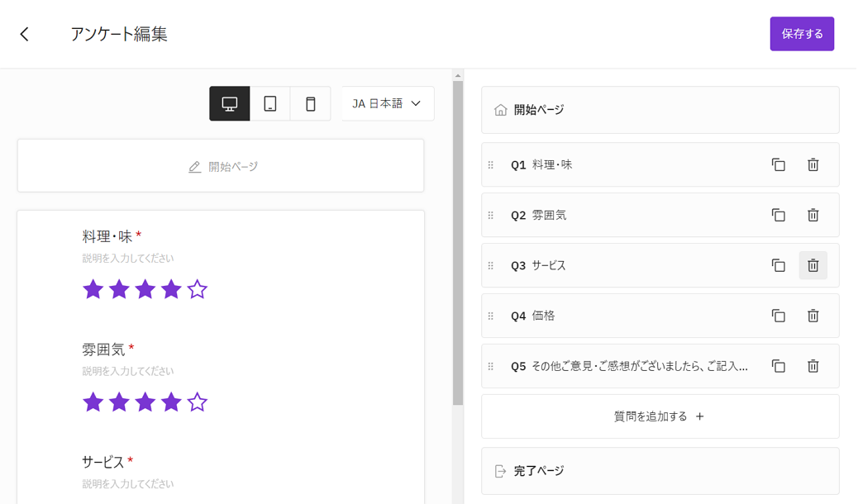Click the scrollbar up arrow of preview
The width and height of the screenshot is (858, 504).
pyautogui.click(x=458, y=75)
